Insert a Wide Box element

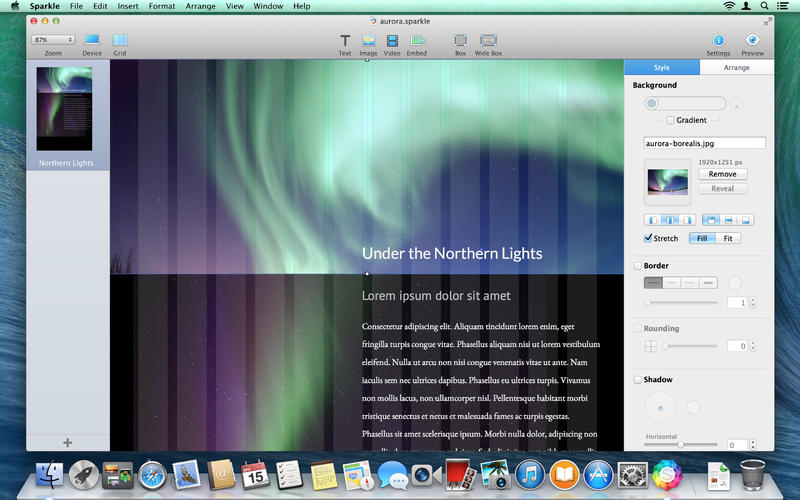coord(488,41)
